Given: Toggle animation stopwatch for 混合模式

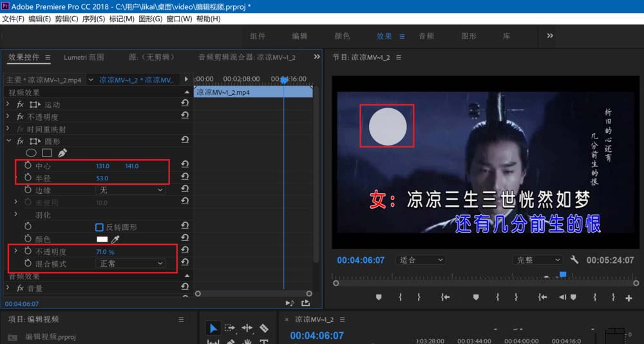Looking at the screenshot, I should coord(28,263).
